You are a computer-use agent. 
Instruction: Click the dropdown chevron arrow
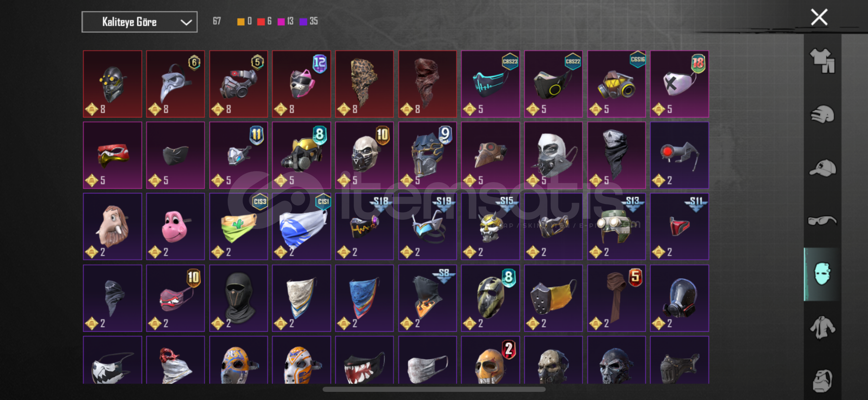(186, 22)
